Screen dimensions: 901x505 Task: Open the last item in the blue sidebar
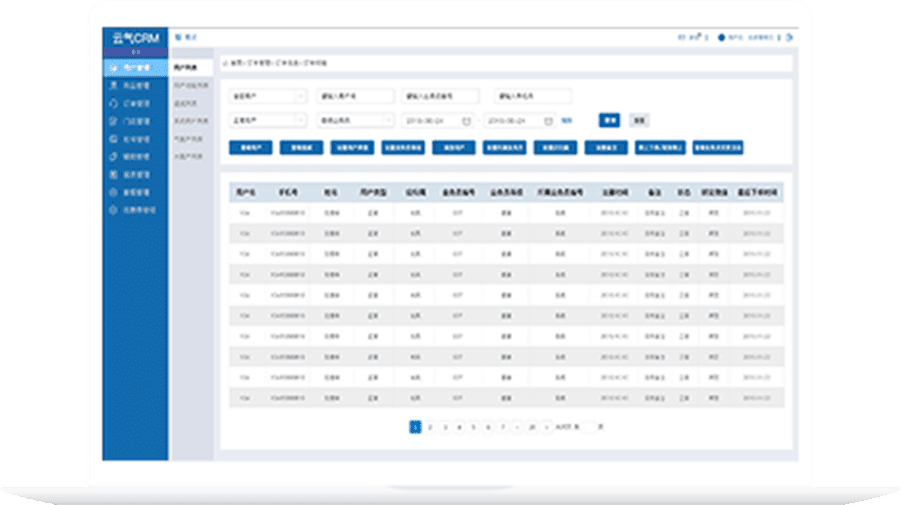136,210
